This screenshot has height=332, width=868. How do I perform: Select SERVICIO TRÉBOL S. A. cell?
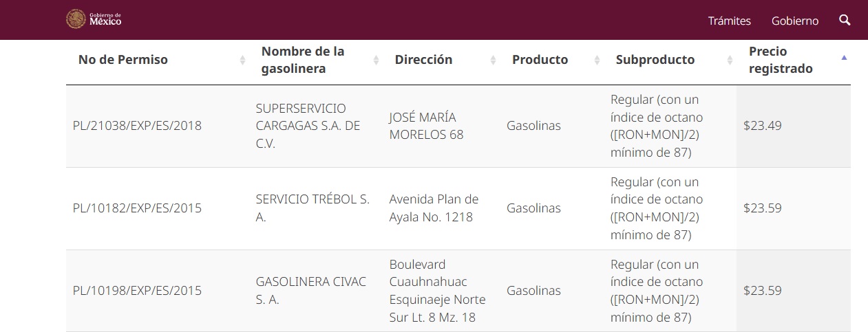tap(313, 208)
